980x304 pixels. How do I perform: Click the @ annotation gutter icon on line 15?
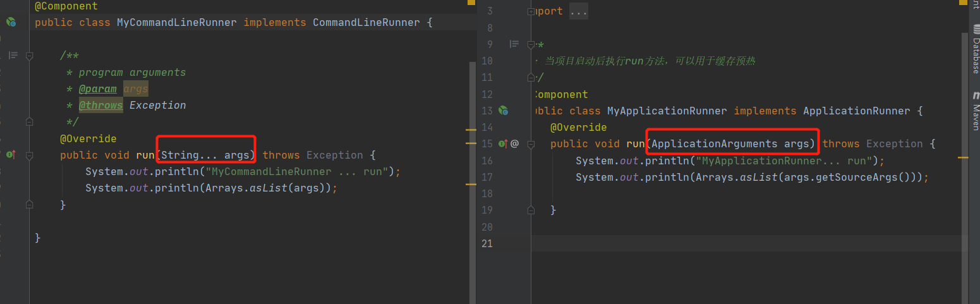[514, 143]
